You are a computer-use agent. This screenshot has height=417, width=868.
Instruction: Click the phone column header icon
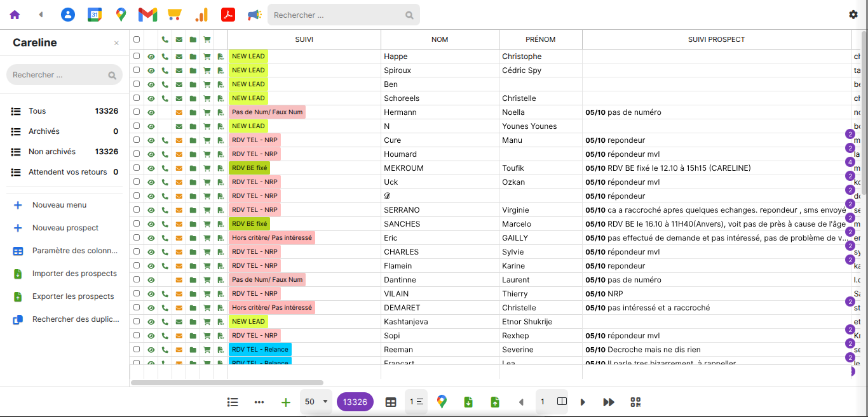coord(165,39)
